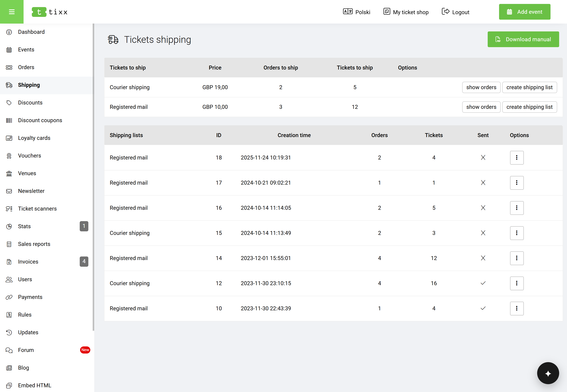Click the Rules icon
Viewport: 567px width, 392px height.
9,315
